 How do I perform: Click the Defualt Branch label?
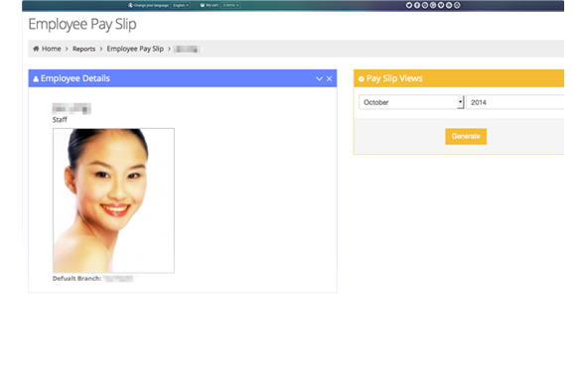click(76, 278)
